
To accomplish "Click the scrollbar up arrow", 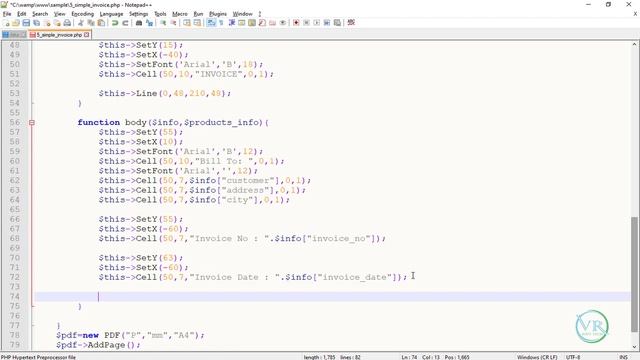I will pyautogui.click(x=634, y=44).
